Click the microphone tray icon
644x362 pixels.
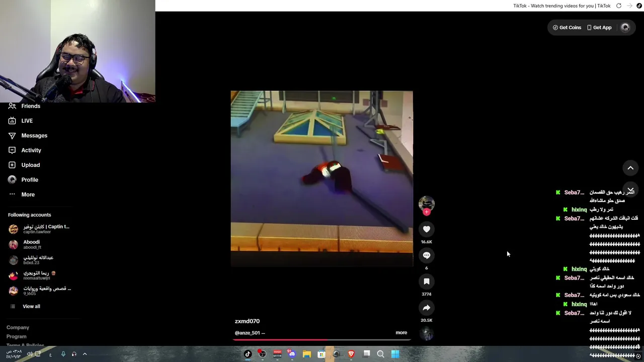(x=63, y=354)
